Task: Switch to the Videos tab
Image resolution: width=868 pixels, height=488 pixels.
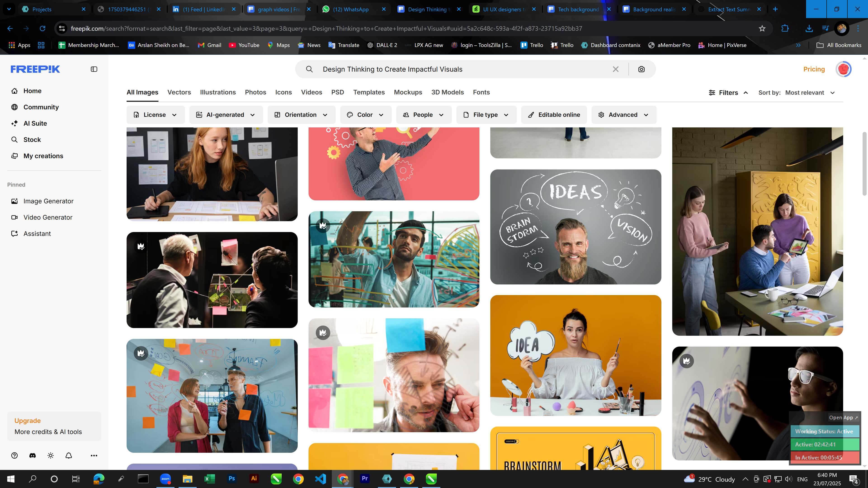Action: [311, 92]
